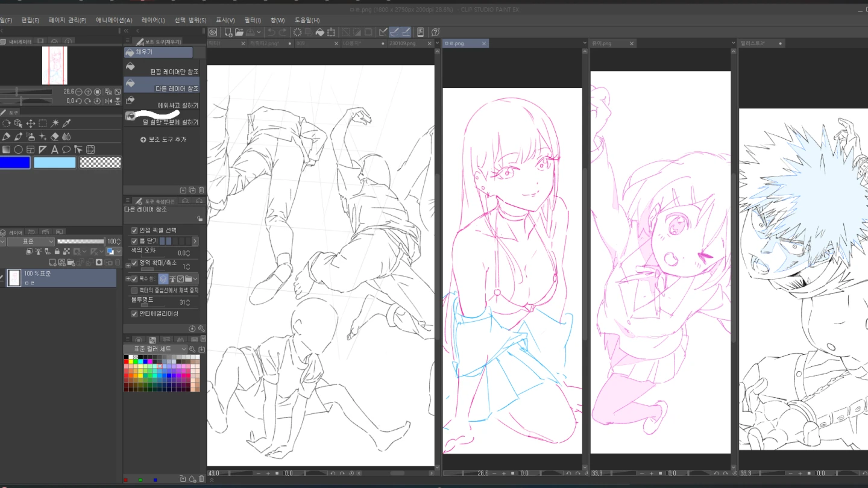Select the Gradient tool
The height and width of the screenshot is (488, 868).
coord(6,149)
